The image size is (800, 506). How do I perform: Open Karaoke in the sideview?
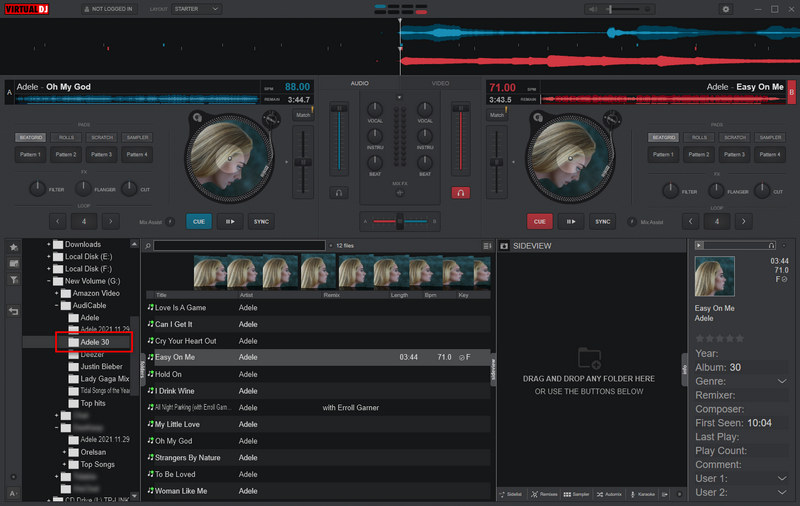(642, 494)
